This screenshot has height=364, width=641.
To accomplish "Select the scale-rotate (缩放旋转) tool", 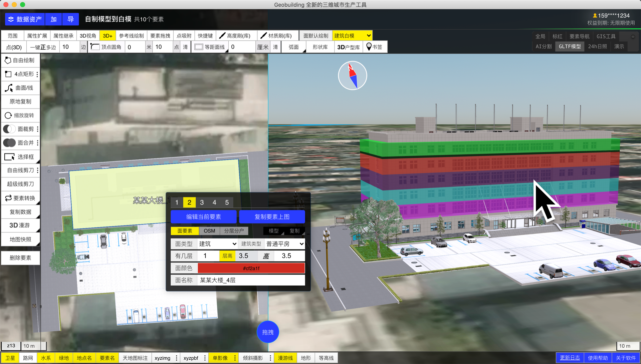I will pyautogui.click(x=20, y=115).
